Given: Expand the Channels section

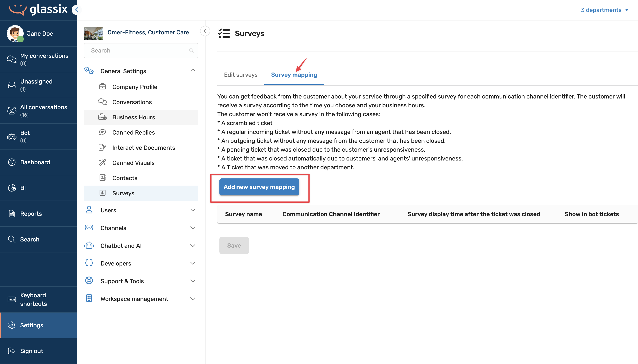Looking at the screenshot, I should [193, 228].
